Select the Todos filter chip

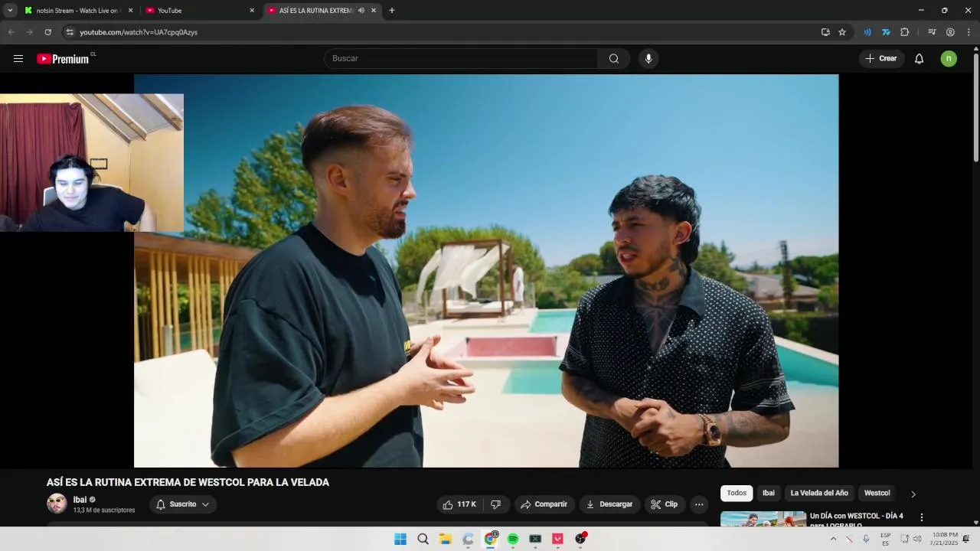[x=737, y=494]
